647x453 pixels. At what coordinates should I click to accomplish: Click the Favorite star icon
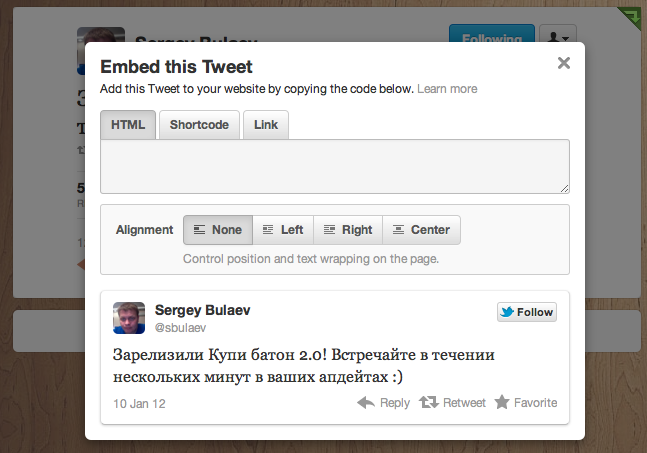(502, 402)
